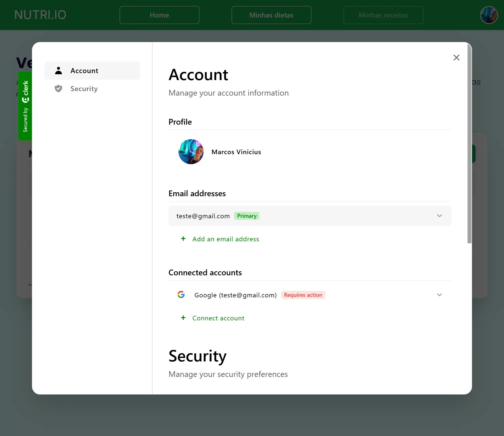Click the user avatar in top bar
504x436 pixels.
click(489, 15)
